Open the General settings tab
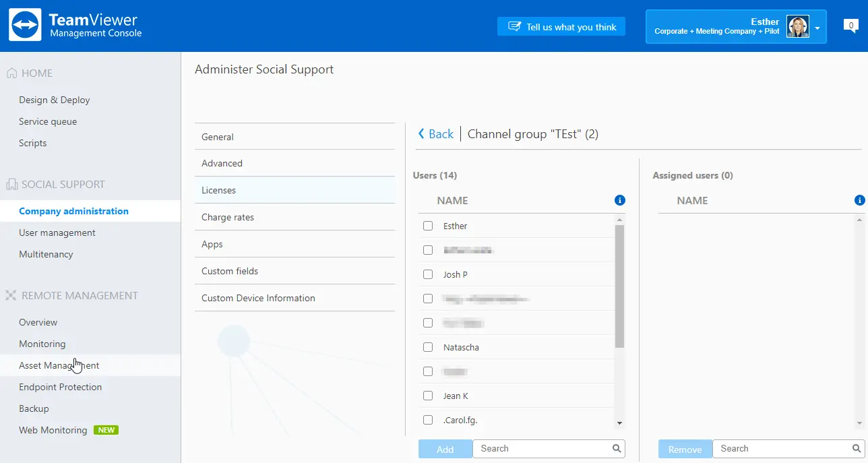This screenshot has height=463, width=868. pos(294,137)
